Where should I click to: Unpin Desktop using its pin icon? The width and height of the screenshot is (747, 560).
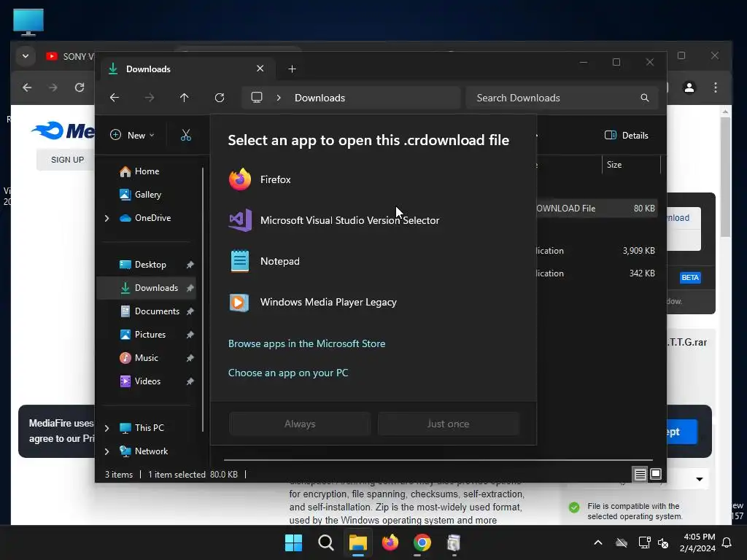coord(190,265)
